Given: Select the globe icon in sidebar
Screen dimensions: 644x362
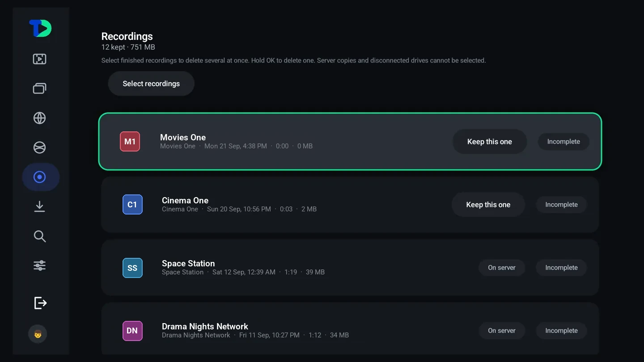Looking at the screenshot, I should coord(40,118).
